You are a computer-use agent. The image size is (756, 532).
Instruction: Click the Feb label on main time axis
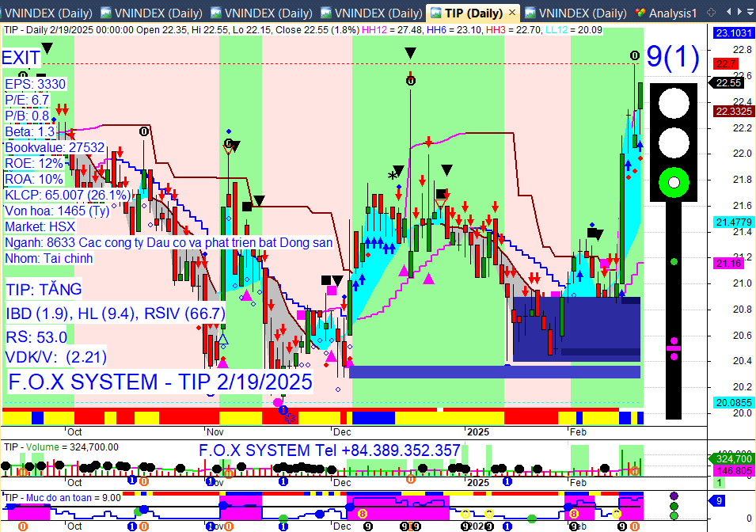(x=578, y=431)
